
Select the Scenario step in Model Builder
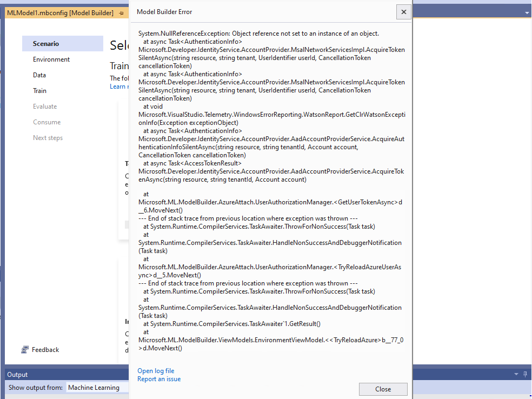(x=62, y=43)
